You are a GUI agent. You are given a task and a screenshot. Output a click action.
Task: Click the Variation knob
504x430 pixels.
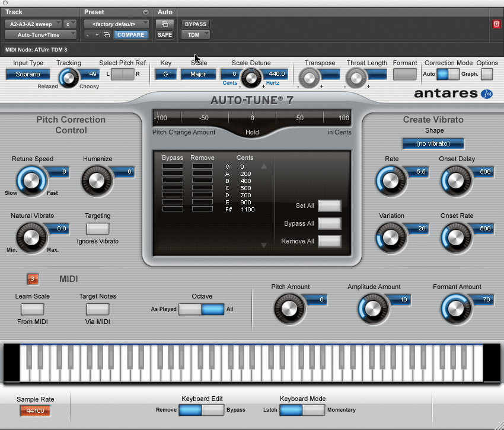[x=391, y=238]
